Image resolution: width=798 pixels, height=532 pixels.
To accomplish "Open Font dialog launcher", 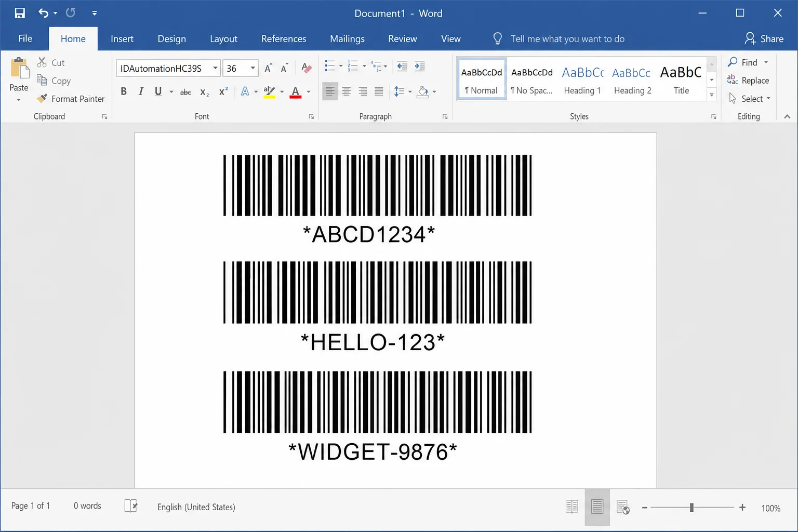I will (311, 117).
